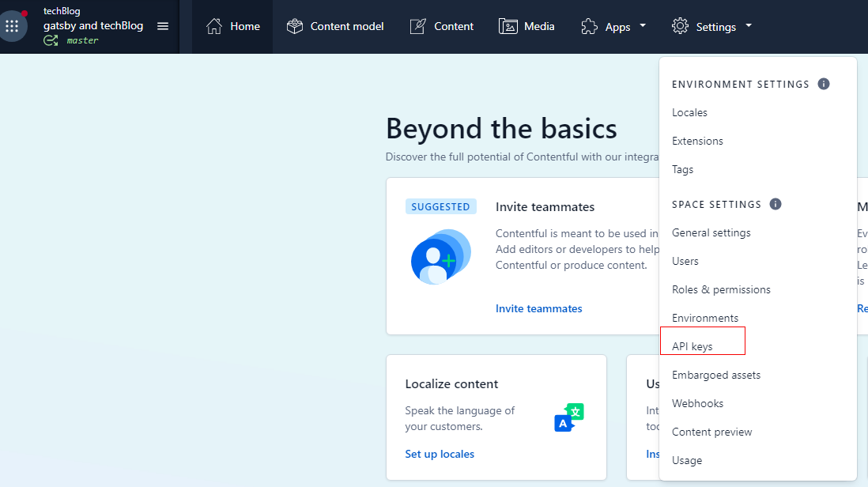Collapse the Settings dropdown arrow

(749, 25)
